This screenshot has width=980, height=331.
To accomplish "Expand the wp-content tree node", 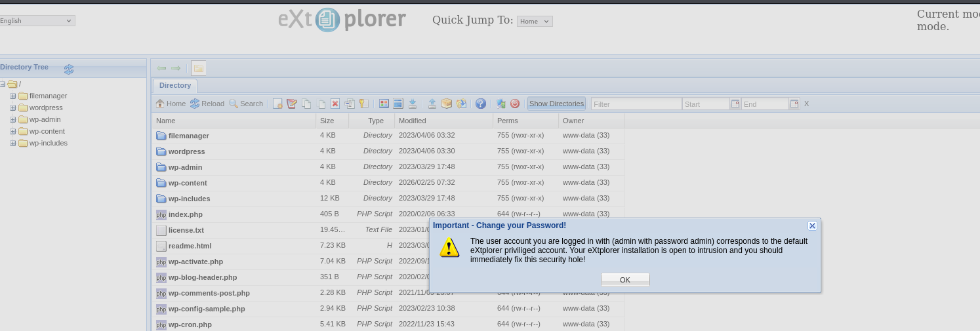I will point(12,131).
